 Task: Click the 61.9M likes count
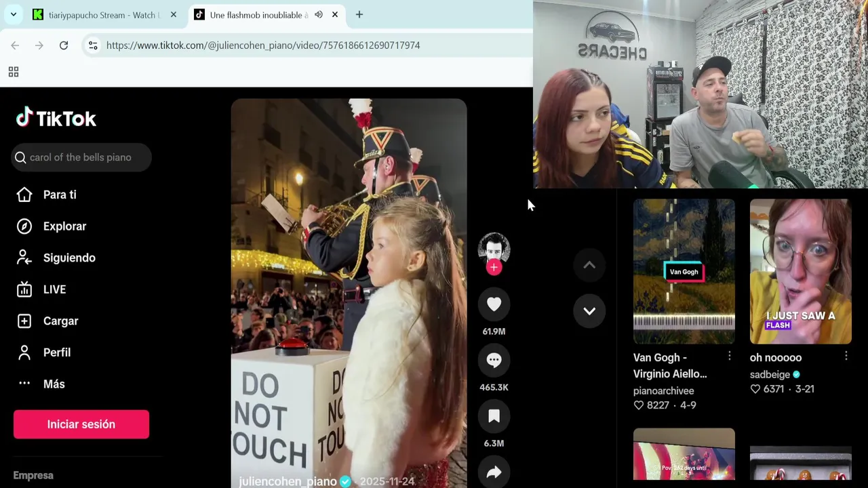coord(494,331)
